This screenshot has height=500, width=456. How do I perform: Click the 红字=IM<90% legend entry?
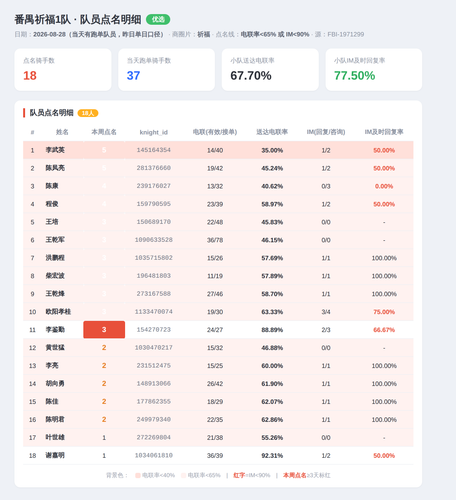[x=252, y=475]
